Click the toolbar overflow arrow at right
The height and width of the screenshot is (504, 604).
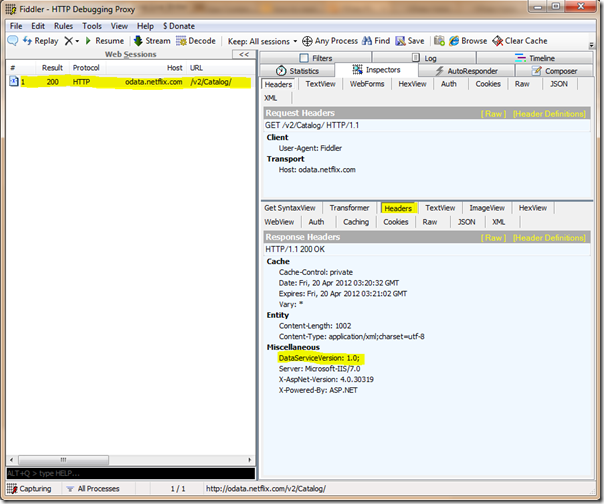click(x=592, y=45)
